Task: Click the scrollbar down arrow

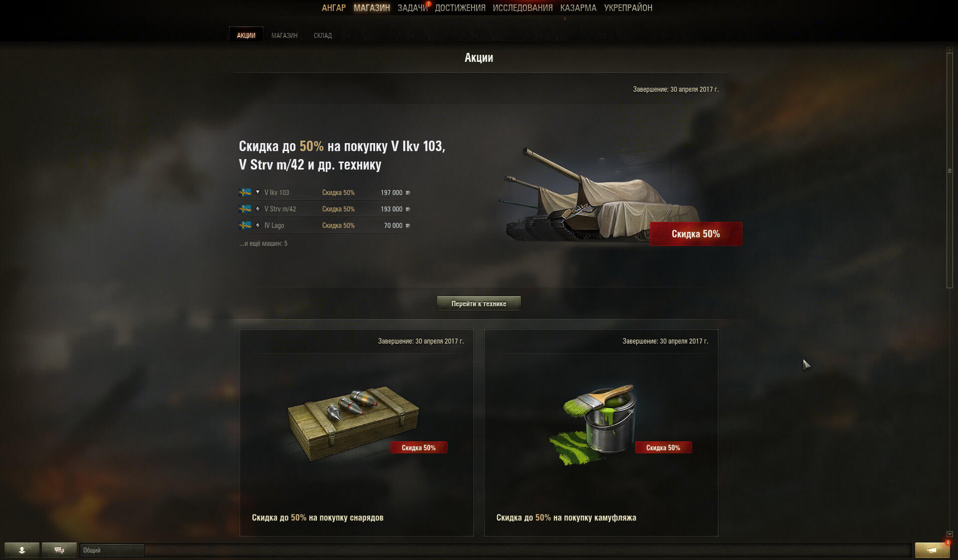Action: (950, 534)
